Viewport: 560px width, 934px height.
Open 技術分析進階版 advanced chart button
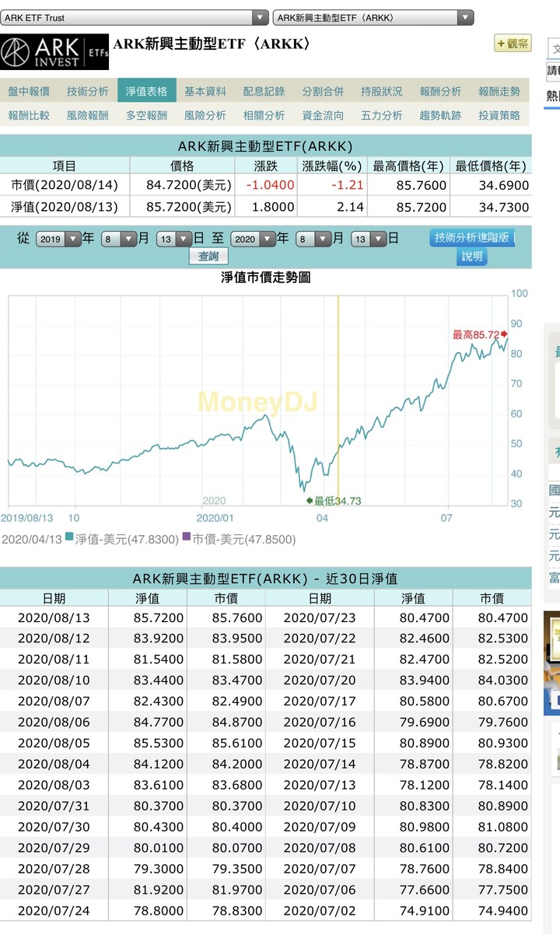[471, 237]
